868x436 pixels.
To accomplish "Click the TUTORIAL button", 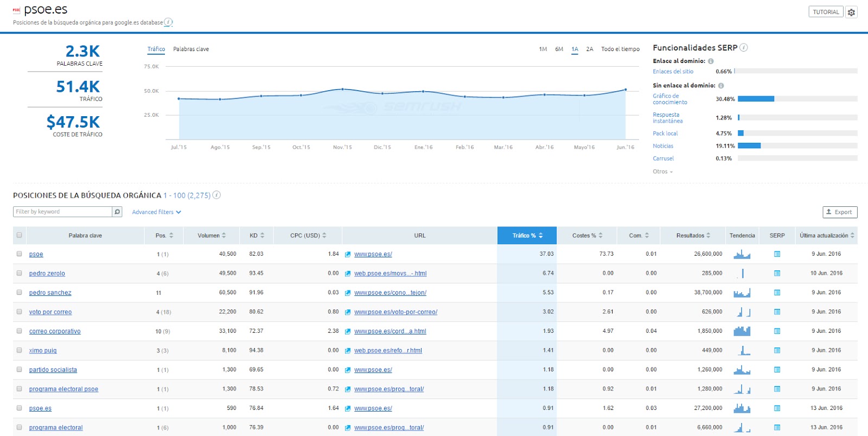I will tap(826, 12).
